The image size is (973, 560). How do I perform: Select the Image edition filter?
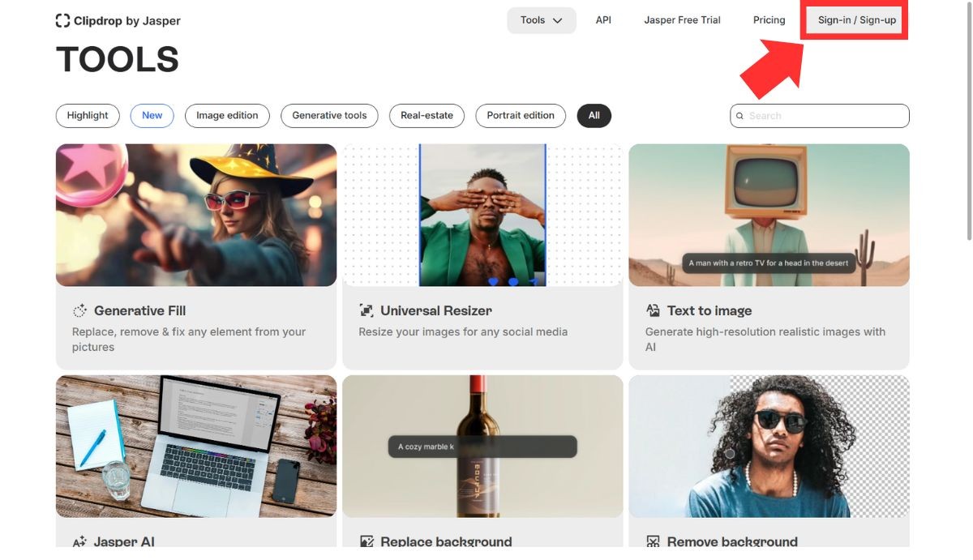point(227,115)
